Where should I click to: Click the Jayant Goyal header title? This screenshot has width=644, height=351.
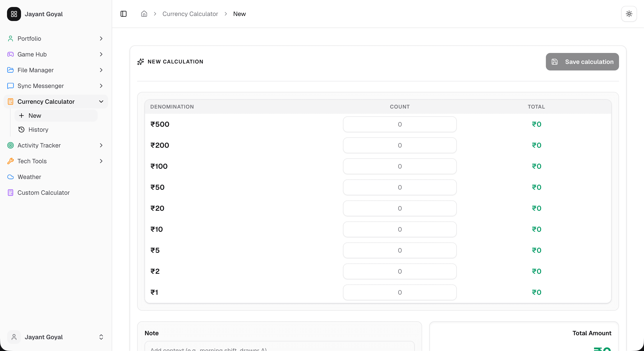[44, 14]
